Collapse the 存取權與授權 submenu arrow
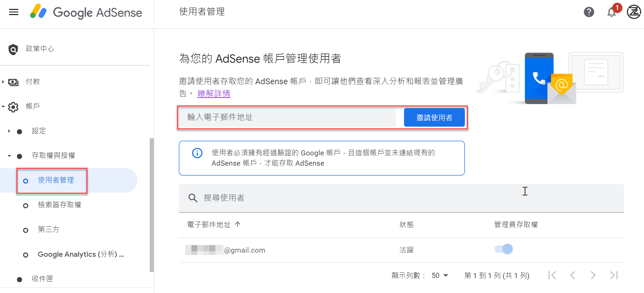The image size is (644, 293). coord(9,156)
